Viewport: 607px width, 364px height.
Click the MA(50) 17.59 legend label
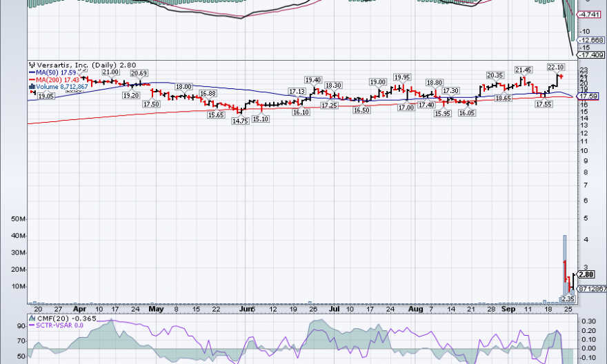[57, 72]
